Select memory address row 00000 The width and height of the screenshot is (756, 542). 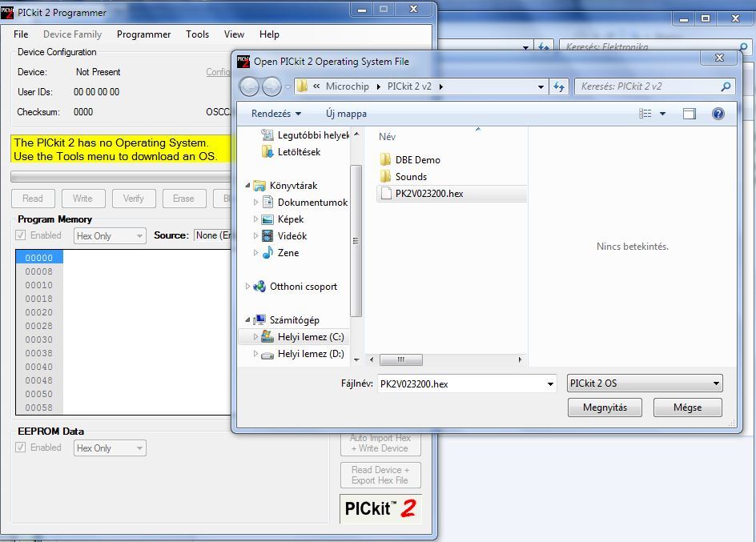tap(39, 258)
